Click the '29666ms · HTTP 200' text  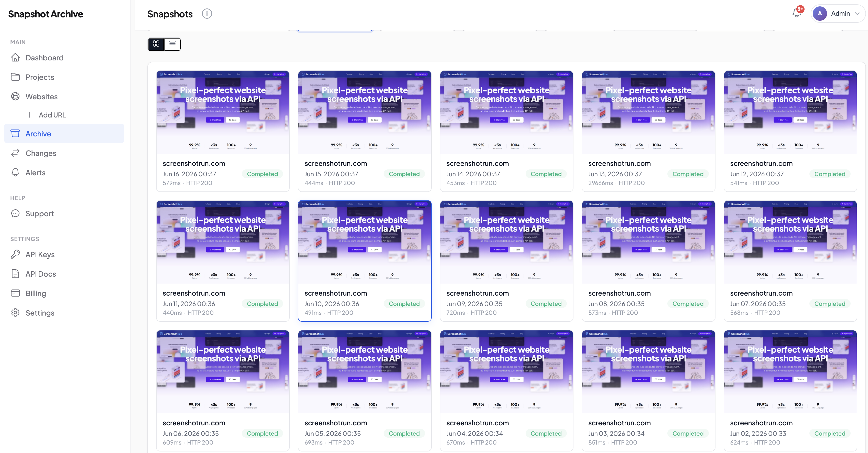point(616,183)
